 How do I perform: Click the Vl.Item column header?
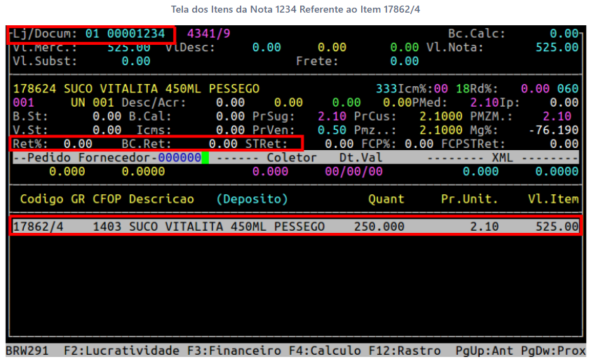[553, 199]
